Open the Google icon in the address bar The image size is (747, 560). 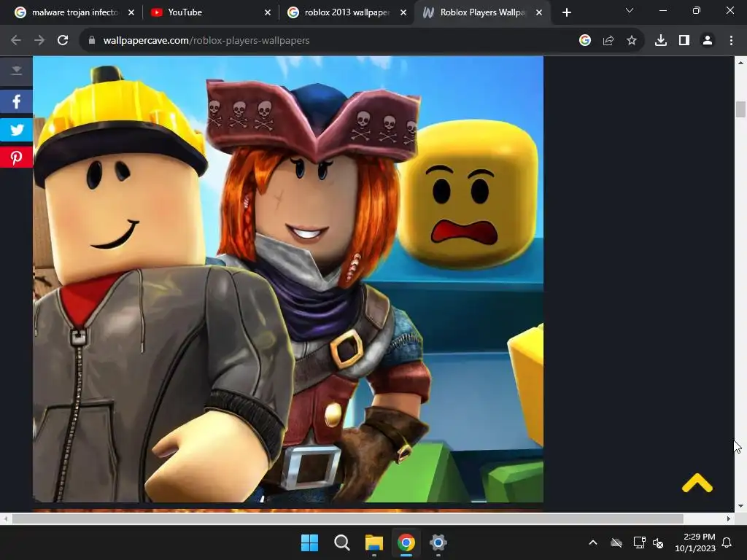585,41
